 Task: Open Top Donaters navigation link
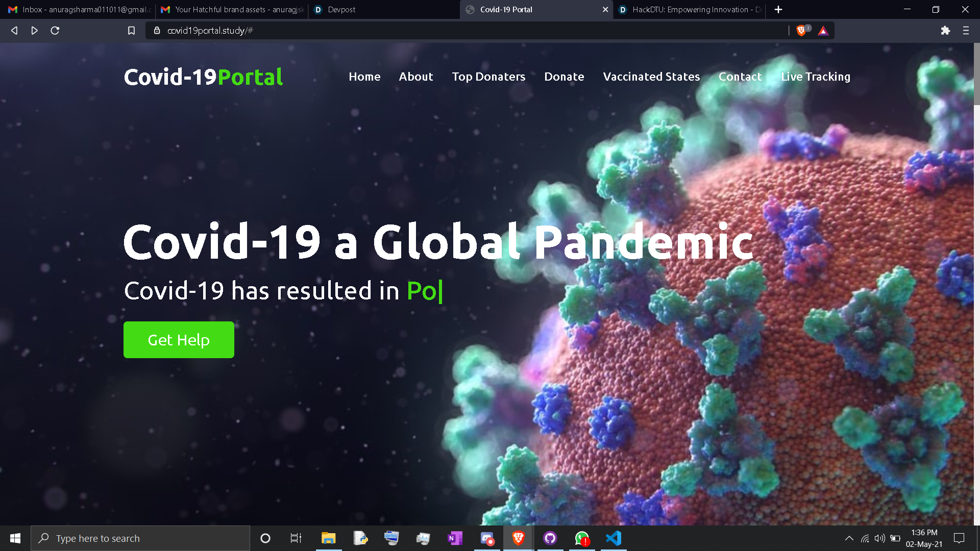click(x=488, y=77)
